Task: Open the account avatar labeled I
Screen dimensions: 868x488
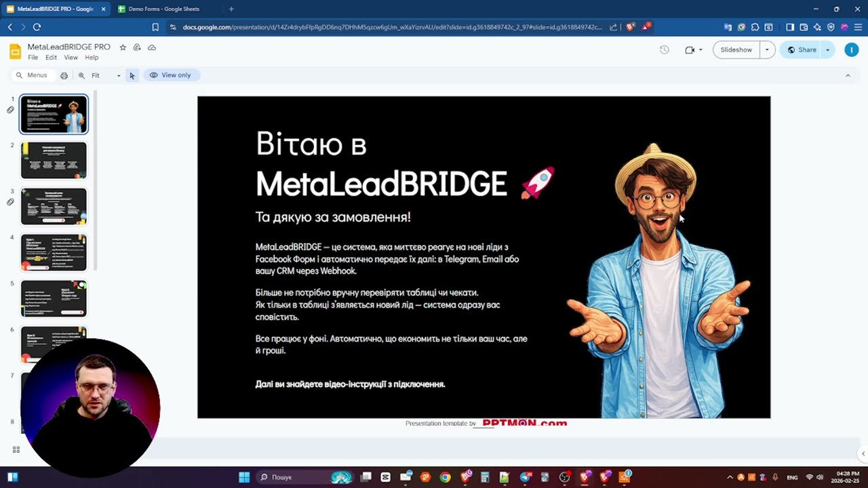Action: pos(852,49)
